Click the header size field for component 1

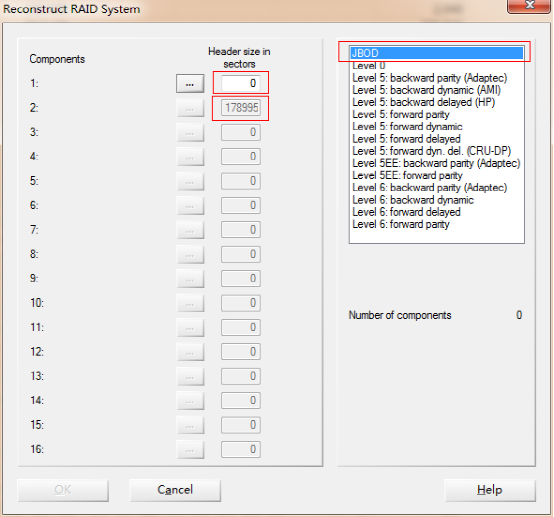[241, 83]
